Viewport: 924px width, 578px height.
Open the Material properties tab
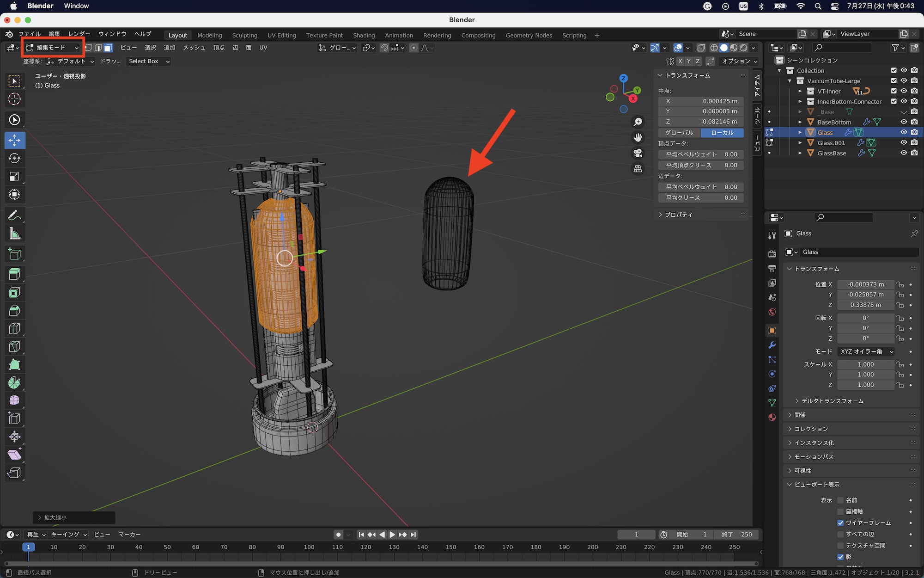click(772, 418)
